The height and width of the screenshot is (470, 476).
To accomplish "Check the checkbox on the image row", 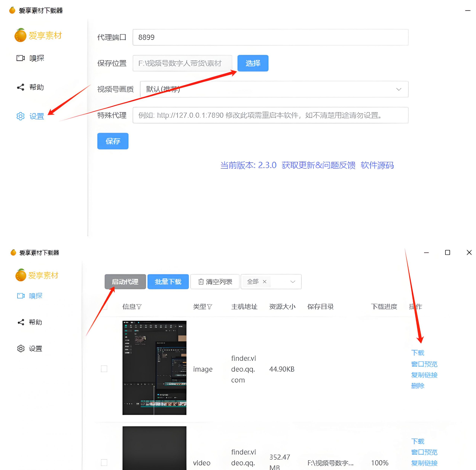I will (104, 369).
